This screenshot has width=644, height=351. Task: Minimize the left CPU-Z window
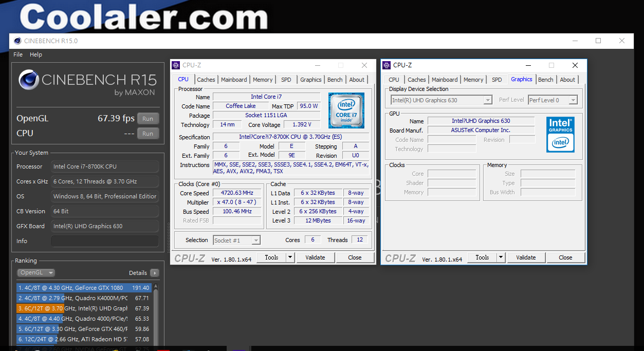coord(317,65)
